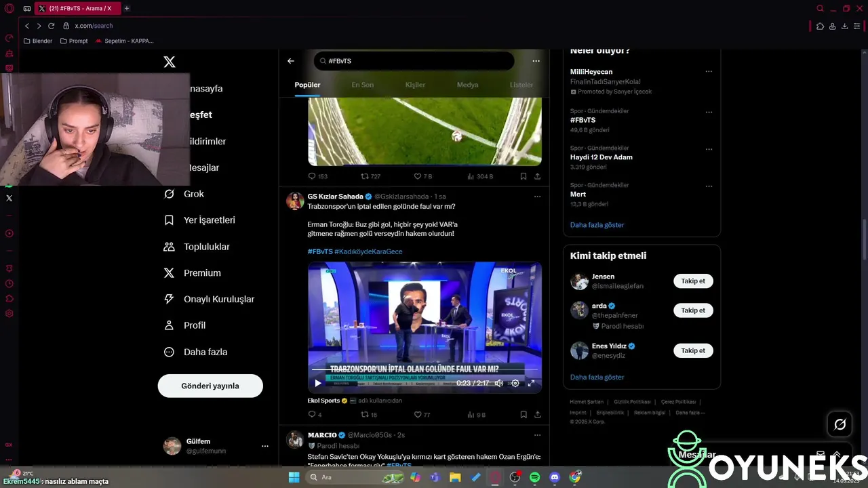
Task: Open Haydi 12 Dev Adam trend options
Action: point(709,149)
